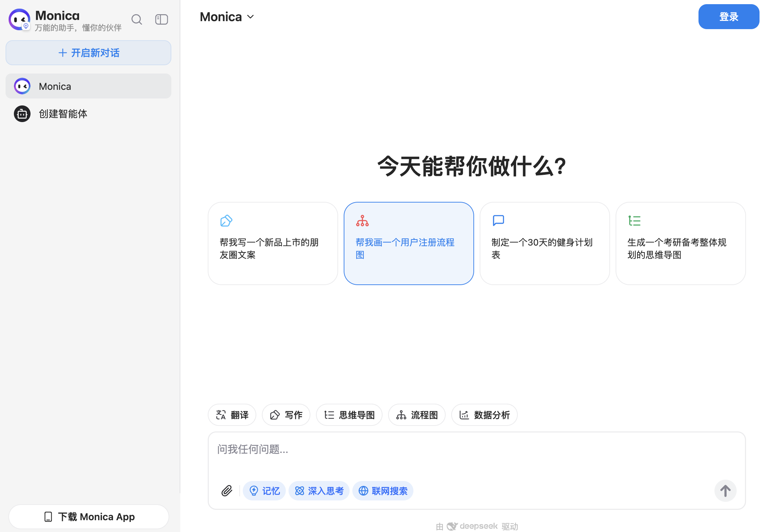Viewport: 763px width, 532px height.
Task: Collapse the sidebar with the panel icon
Action: (161, 19)
